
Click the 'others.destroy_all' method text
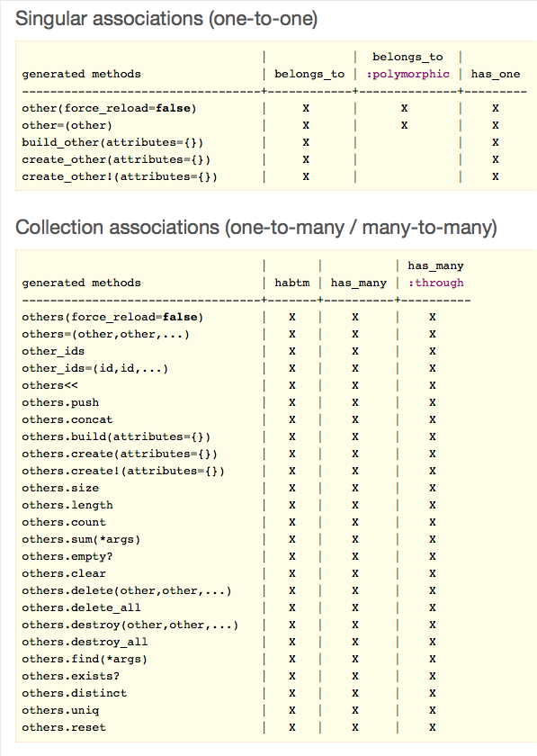(x=85, y=643)
